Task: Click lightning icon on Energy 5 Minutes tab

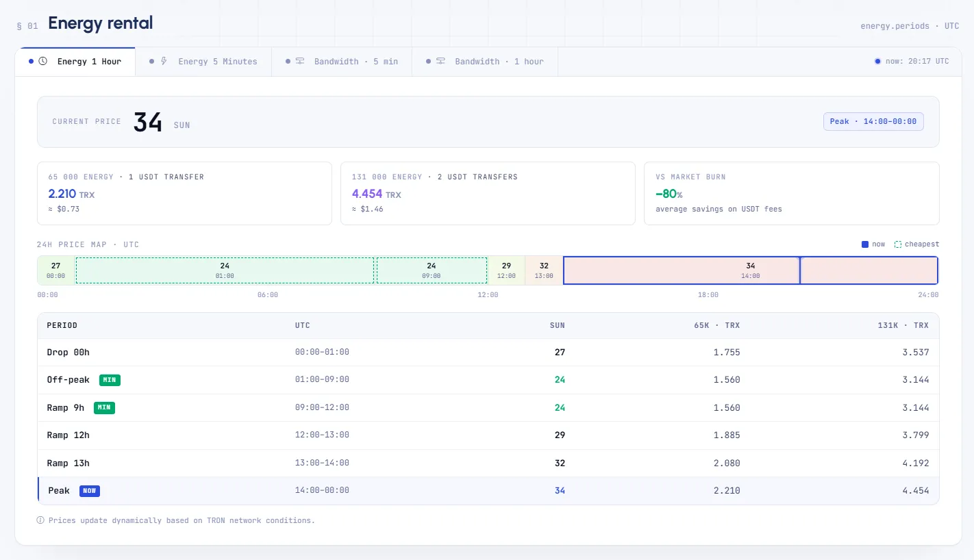Action: point(164,61)
